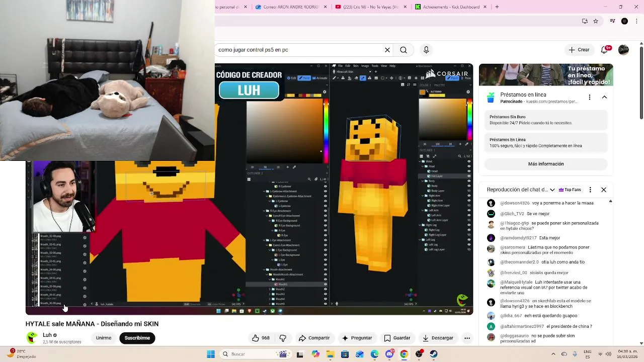Click the Unirme button
Viewport: 644px width, 362px height.
[104, 338]
